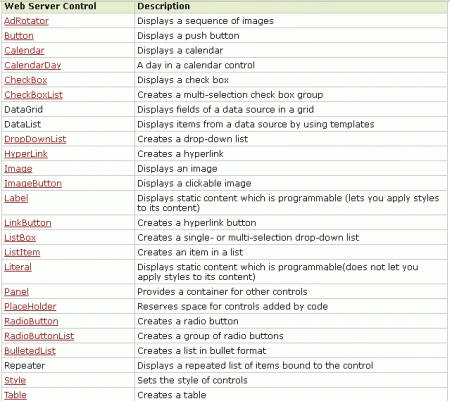Follow the HyperLink control link
The height and width of the screenshot is (401, 450).
pyautogui.click(x=26, y=154)
